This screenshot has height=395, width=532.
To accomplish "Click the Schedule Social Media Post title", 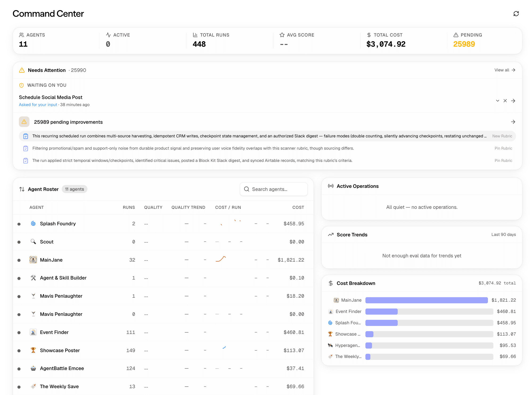I will coord(50,97).
